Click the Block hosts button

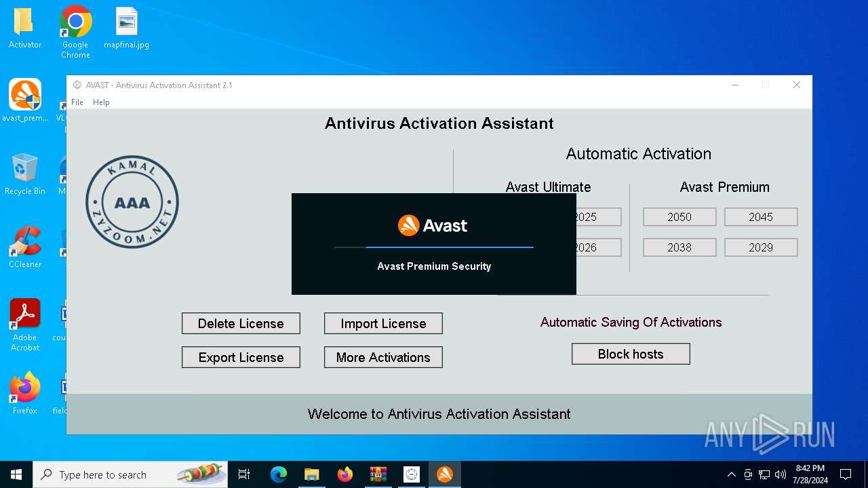(631, 354)
